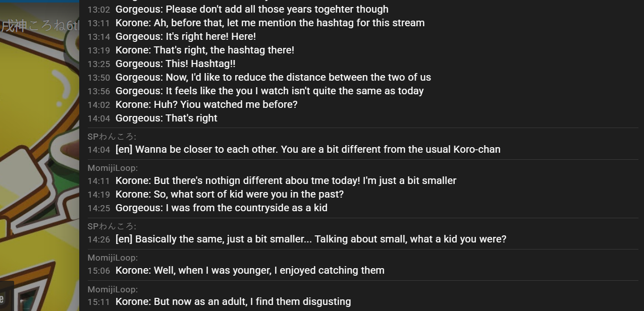Open the first SPわんころ author name
Viewport: 644px width, 311px height.
[112, 137]
